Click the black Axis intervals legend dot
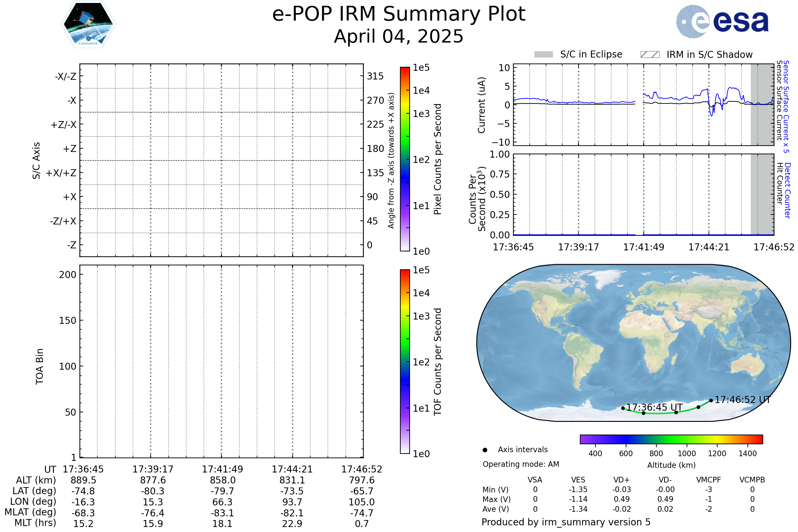The width and height of the screenshot is (798, 532). coord(485,450)
